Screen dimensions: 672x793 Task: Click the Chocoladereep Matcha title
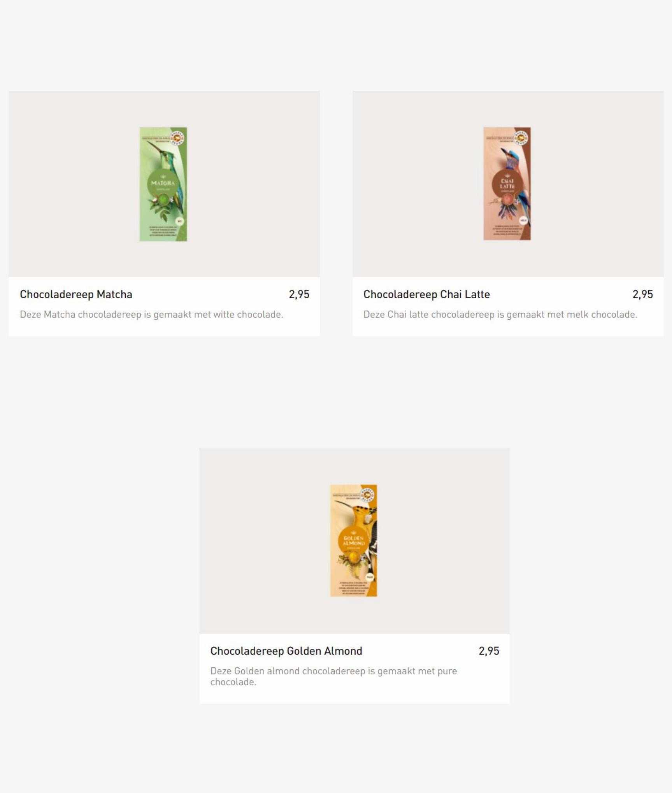[x=76, y=294]
